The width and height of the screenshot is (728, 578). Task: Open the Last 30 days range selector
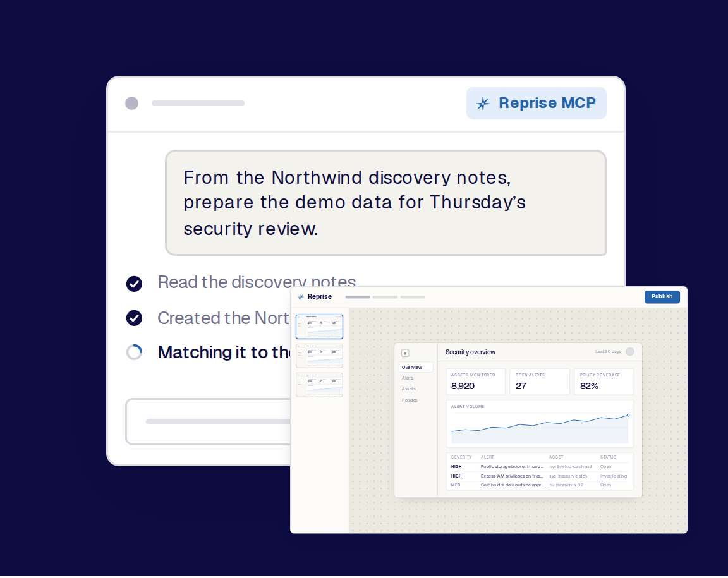[608, 352]
